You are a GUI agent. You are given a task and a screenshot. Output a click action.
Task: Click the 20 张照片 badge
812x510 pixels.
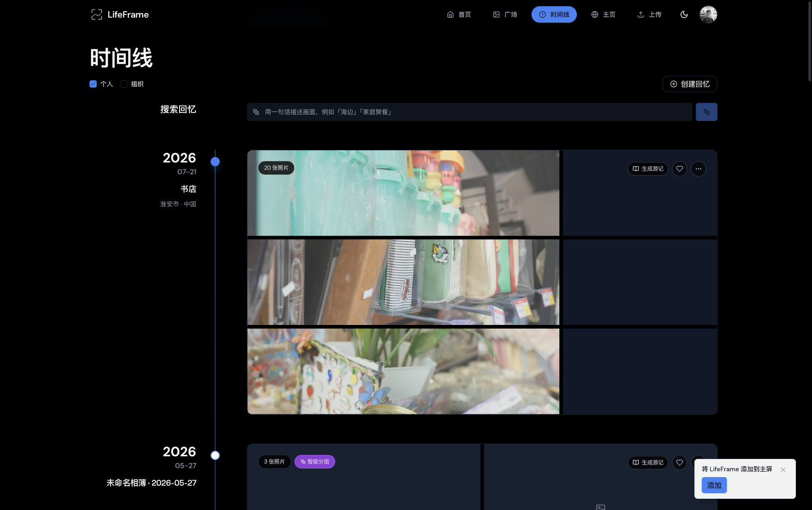[x=276, y=168]
